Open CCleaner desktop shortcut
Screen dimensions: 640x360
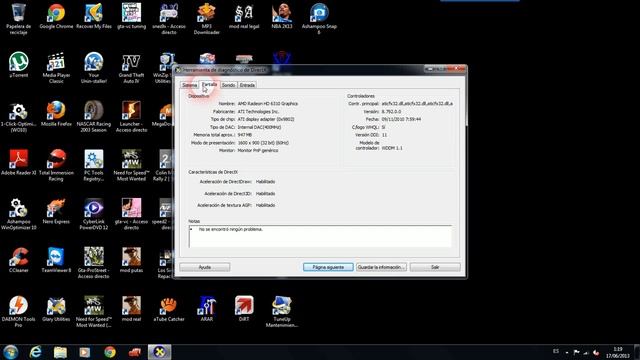pyautogui.click(x=18, y=260)
